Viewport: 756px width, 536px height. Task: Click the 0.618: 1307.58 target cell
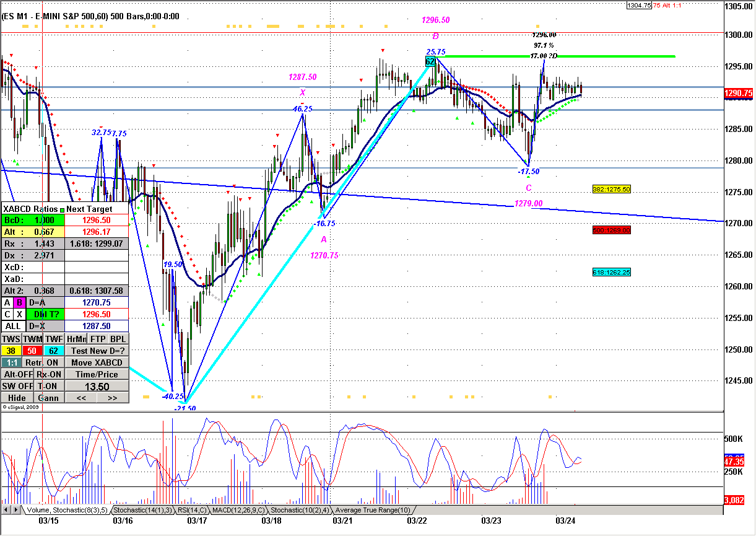coord(97,291)
